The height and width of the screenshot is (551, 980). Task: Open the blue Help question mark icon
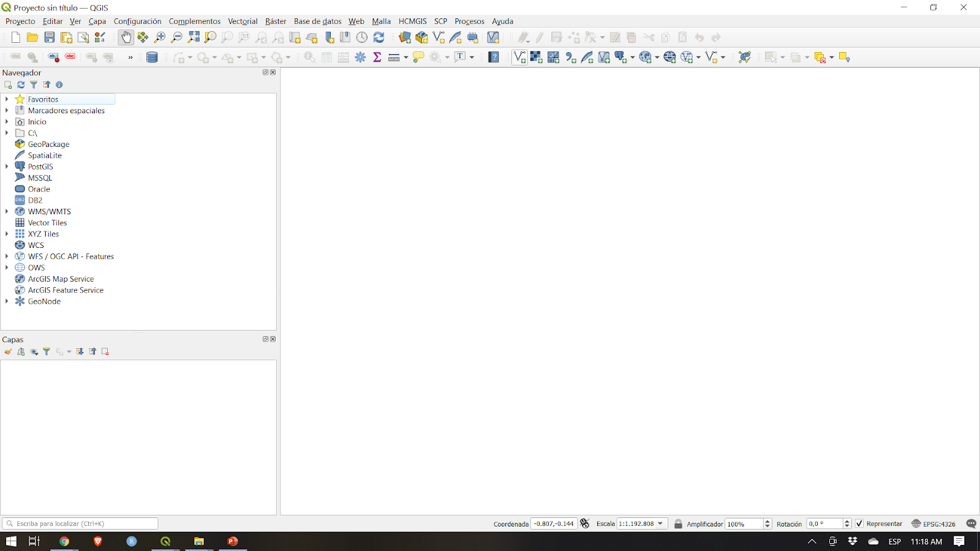pos(494,57)
